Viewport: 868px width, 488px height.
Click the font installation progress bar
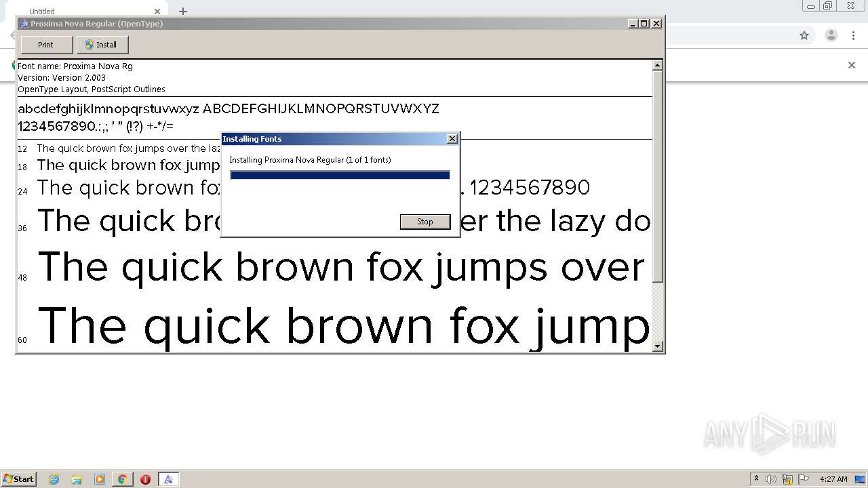click(340, 175)
